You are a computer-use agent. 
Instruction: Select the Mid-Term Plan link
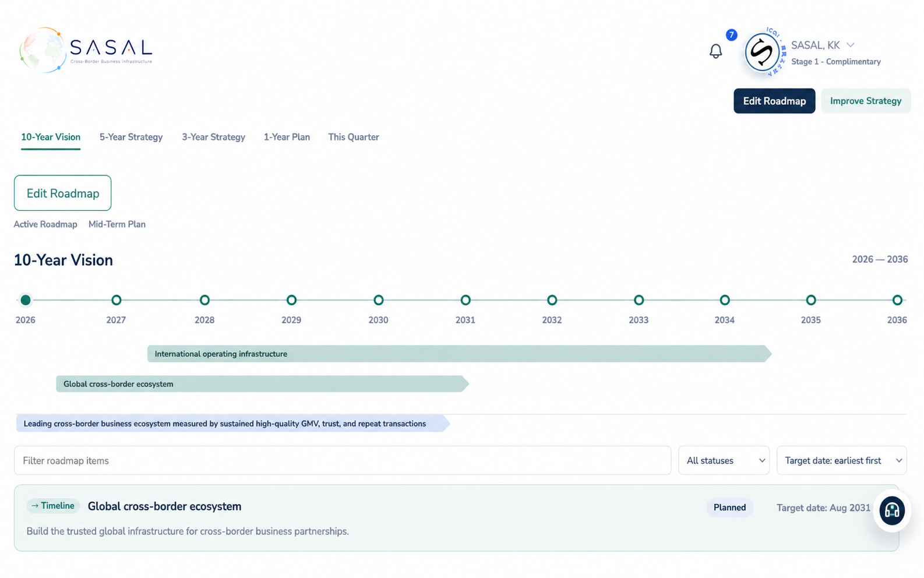tap(117, 224)
